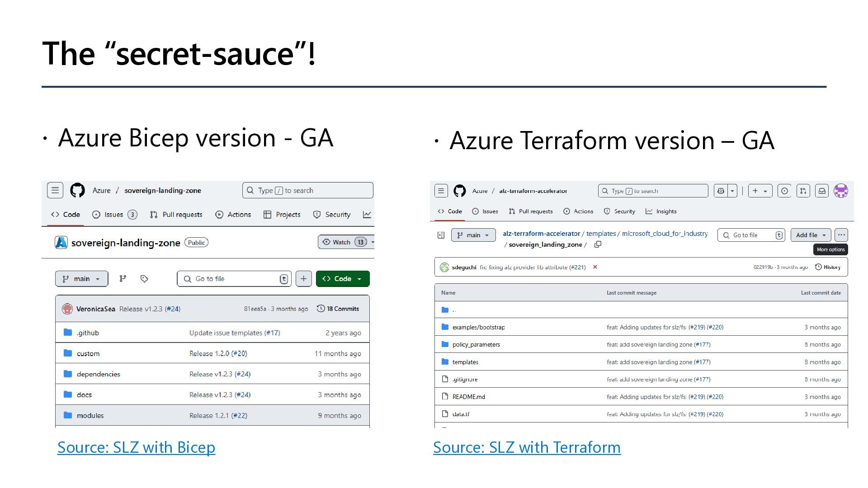Viewport: 868px width, 488px height.
Task: Expand the main branch dropdown in Bicep repo
Action: pyautogui.click(x=81, y=279)
